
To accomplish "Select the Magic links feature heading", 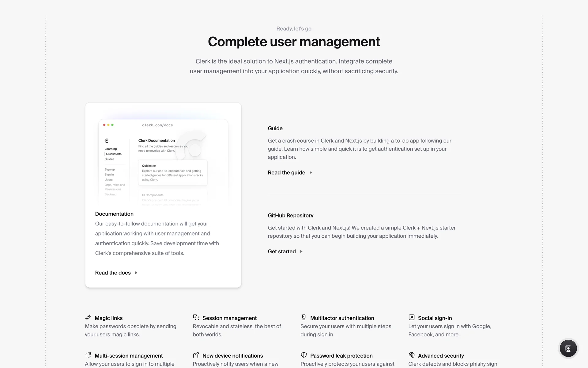I will (108, 318).
